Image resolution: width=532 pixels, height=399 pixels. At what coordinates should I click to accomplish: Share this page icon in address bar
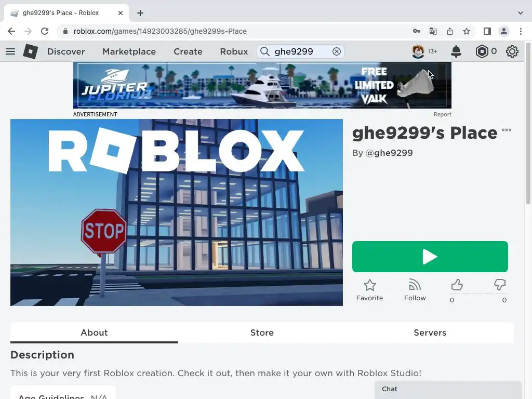pos(450,31)
